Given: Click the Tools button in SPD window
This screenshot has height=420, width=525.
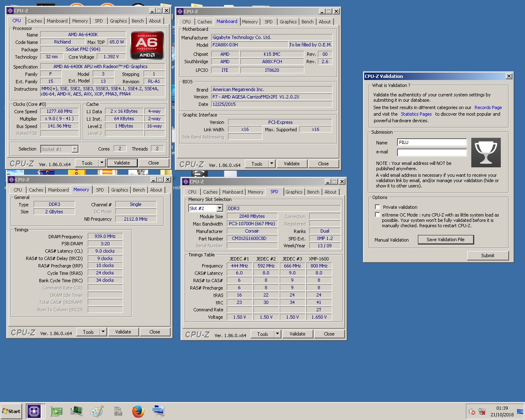Looking at the screenshot, I should (x=262, y=334).
